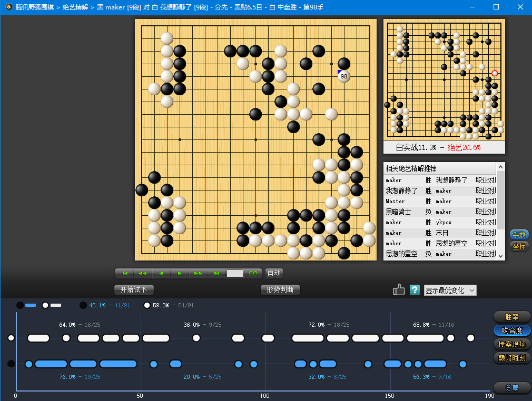
Task: Open the 显示最优变化 dropdown
Action: [450, 290]
